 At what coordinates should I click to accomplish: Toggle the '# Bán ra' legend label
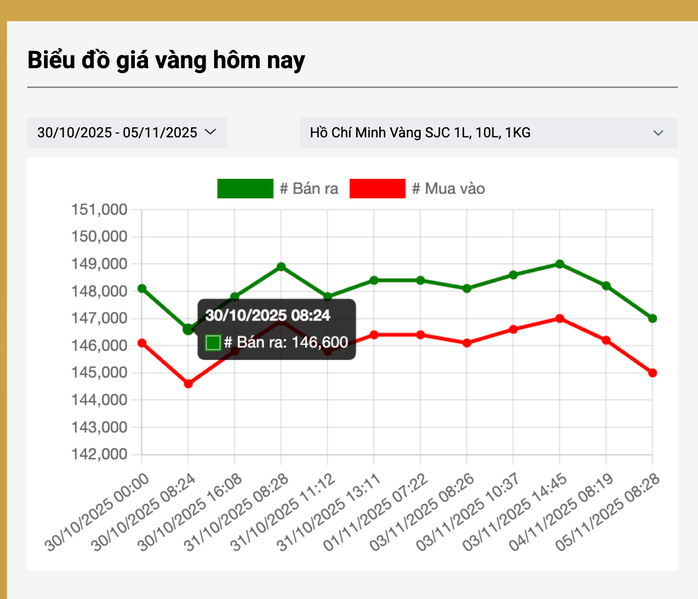[x=312, y=188]
